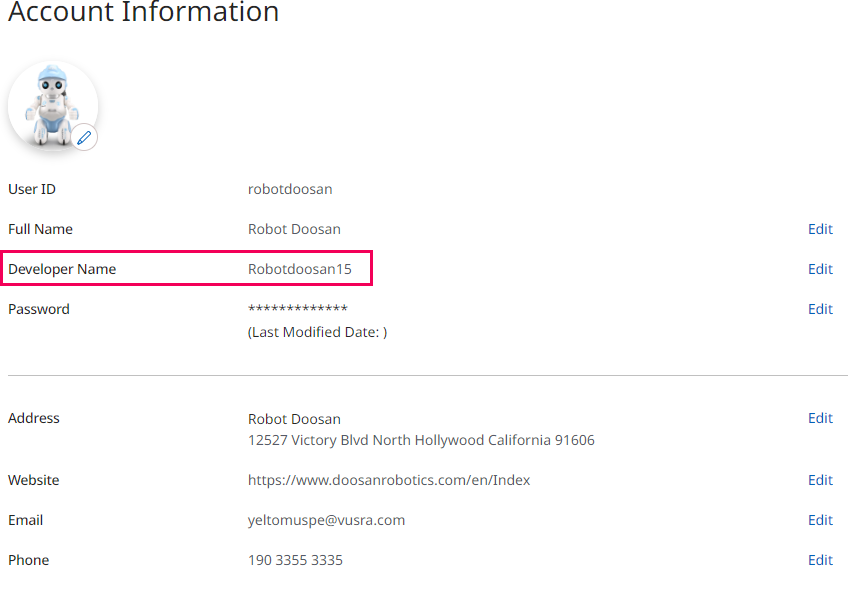Select Edit next to Website
Viewport: 854px width, 608px height.
tap(820, 480)
